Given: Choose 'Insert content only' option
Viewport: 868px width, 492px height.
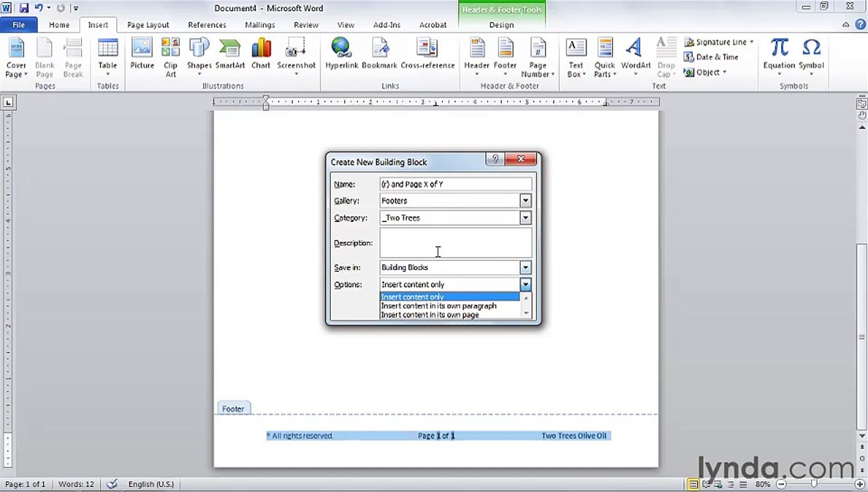Looking at the screenshot, I should pos(450,297).
